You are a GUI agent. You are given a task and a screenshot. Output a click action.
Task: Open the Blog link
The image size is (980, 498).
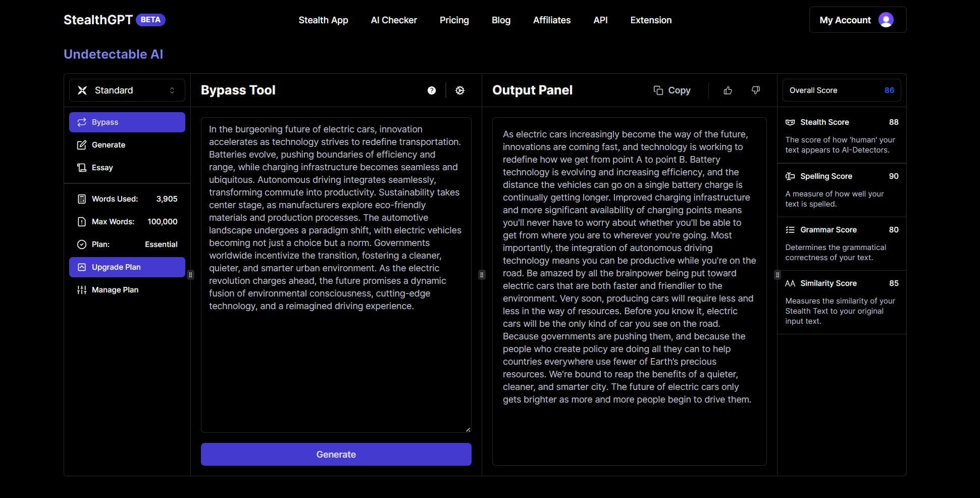tap(501, 20)
